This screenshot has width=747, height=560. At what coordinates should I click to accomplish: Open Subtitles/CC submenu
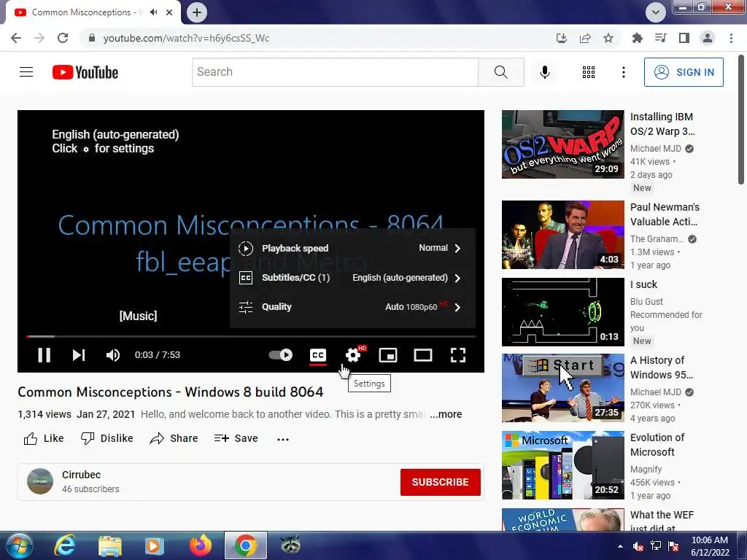(352, 278)
